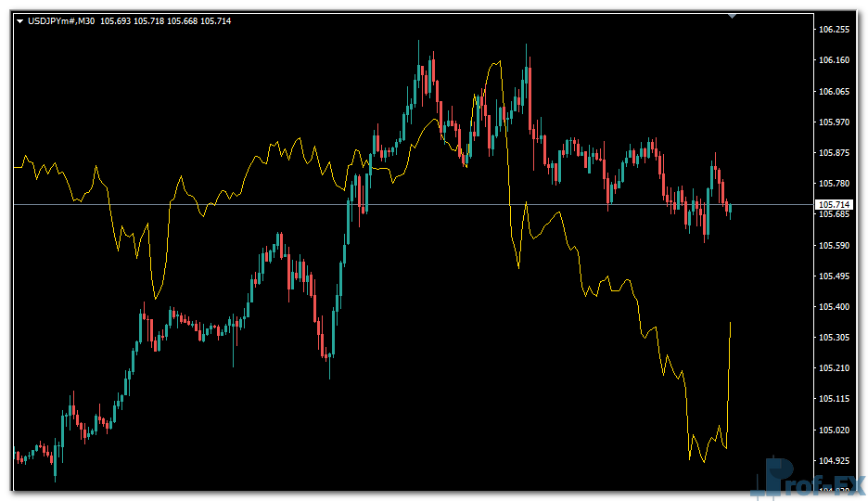Click the 105.400 price axis value

[835, 307]
